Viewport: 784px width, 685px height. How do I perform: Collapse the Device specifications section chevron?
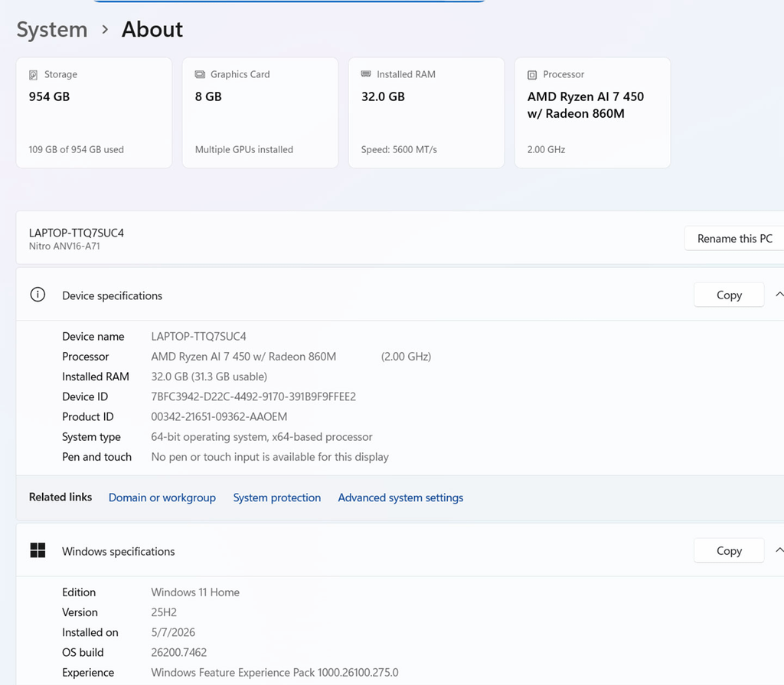(x=779, y=295)
